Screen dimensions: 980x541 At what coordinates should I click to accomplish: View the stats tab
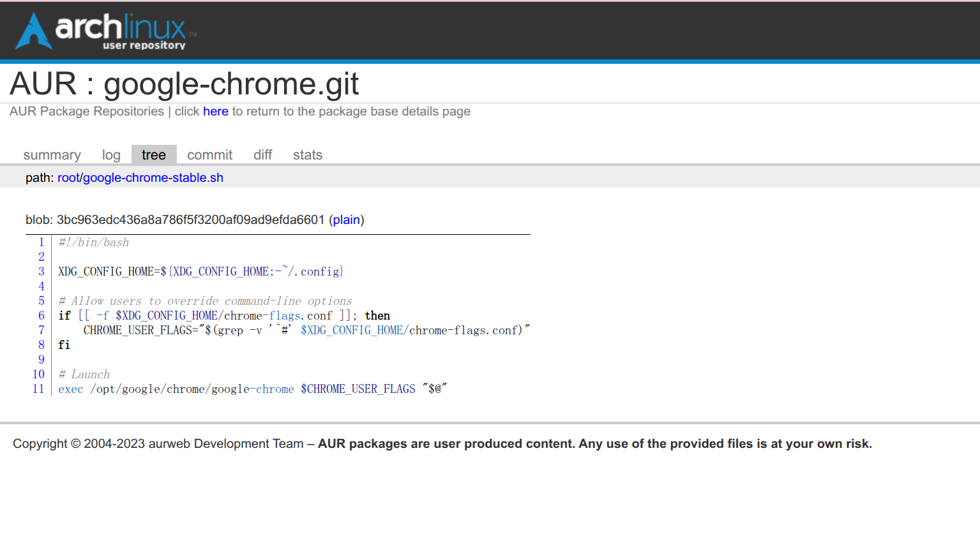tap(307, 155)
